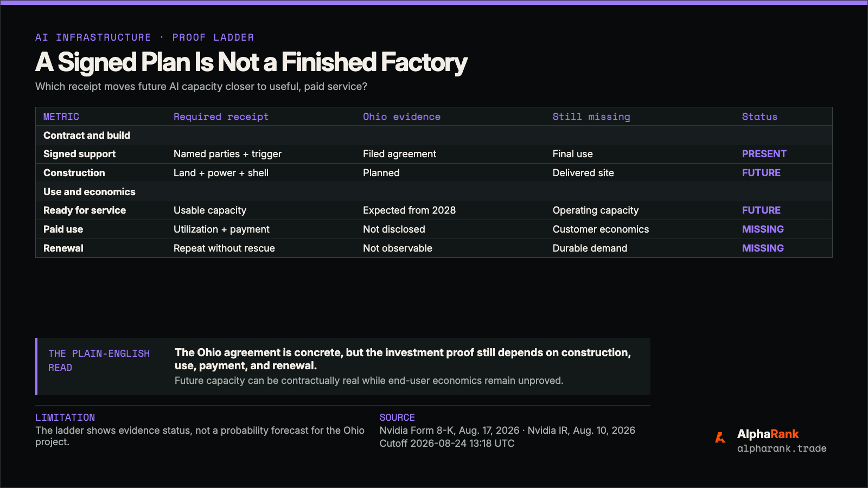Select the METRIC column header

61,117
